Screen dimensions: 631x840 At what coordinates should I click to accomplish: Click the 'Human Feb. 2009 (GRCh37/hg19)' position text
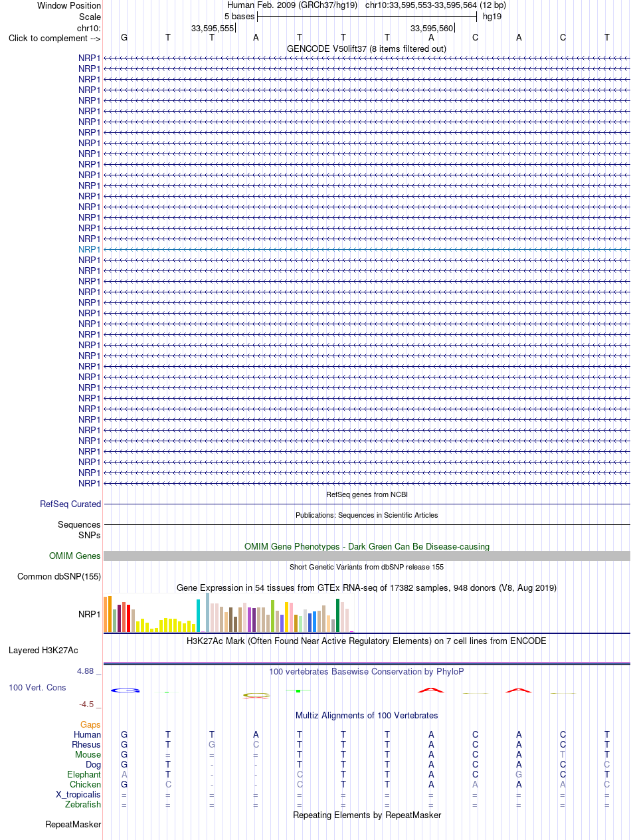(292, 5)
